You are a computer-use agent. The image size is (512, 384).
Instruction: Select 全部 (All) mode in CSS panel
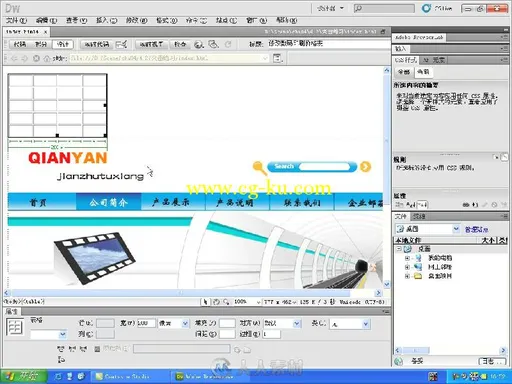tap(404, 72)
